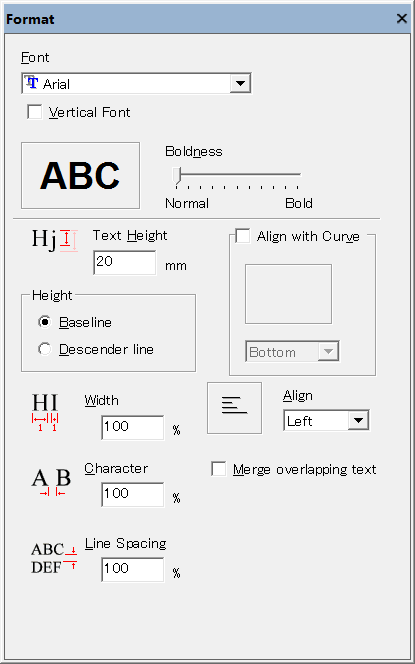Open the Bottom curve position dropdown
Screen dimensions: 415x664
328,351
